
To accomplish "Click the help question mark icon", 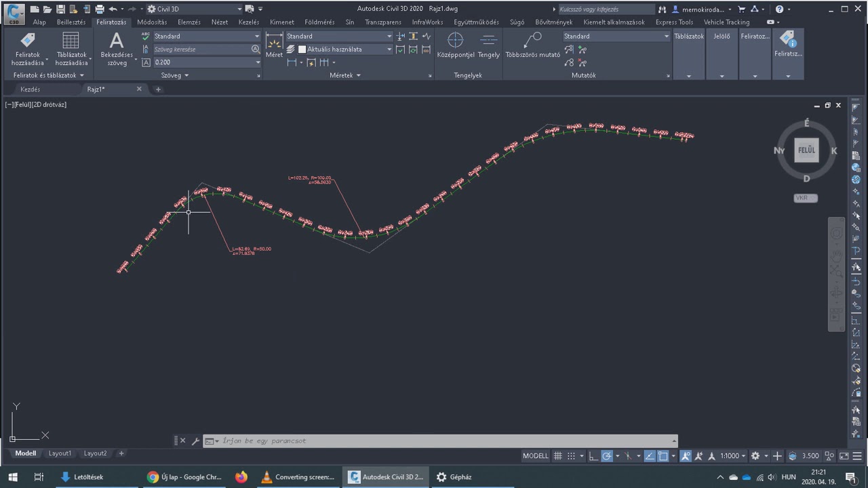I will 779,9.
